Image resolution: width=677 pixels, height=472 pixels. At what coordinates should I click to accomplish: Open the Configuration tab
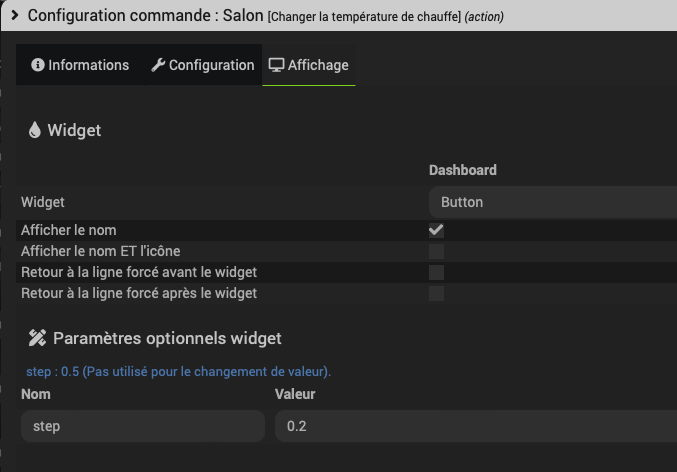point(211,65)
